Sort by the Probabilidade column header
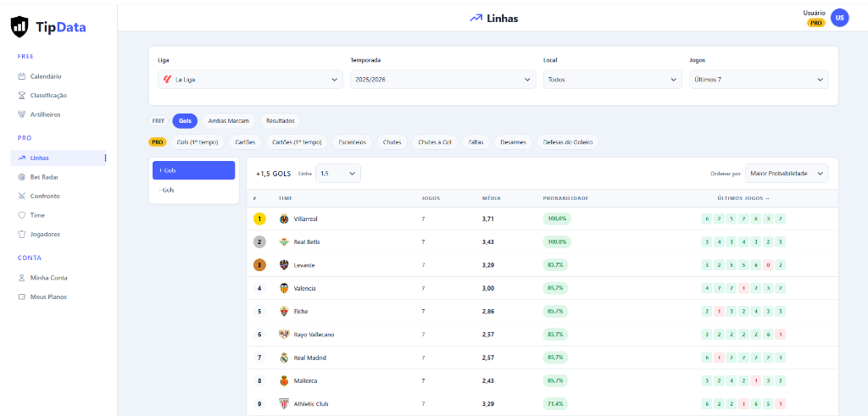Screen dimensions: 868x416 click(565, 198)
